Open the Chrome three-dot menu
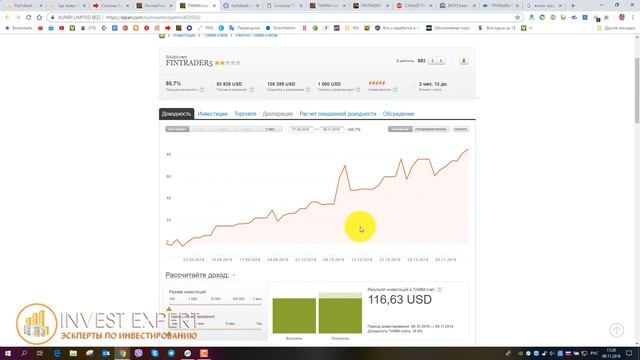This screenshot has height=360, width=640. [633, 18]
